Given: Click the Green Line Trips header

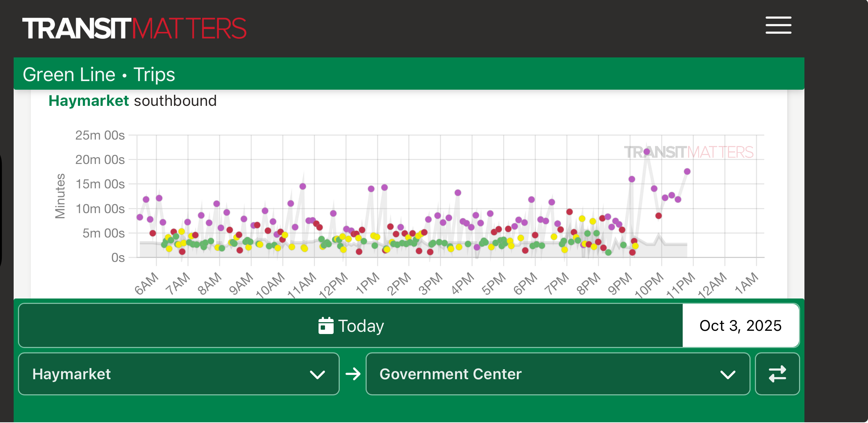Looking at the screenshot, I should click(99, 75).
